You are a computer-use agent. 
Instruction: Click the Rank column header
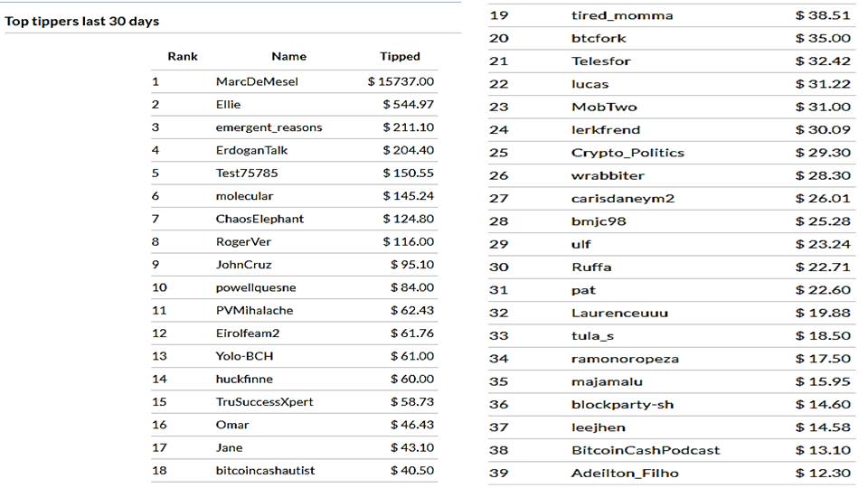pyautogui.click(x=183, y=56)
